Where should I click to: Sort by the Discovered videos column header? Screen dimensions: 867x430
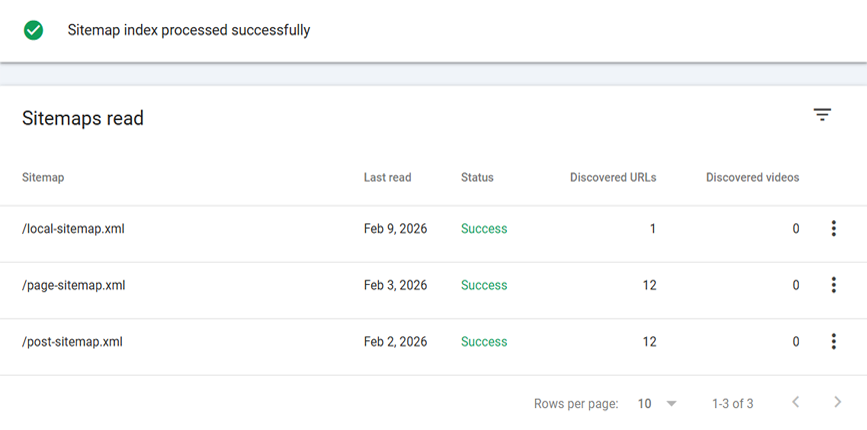point(752,178)
